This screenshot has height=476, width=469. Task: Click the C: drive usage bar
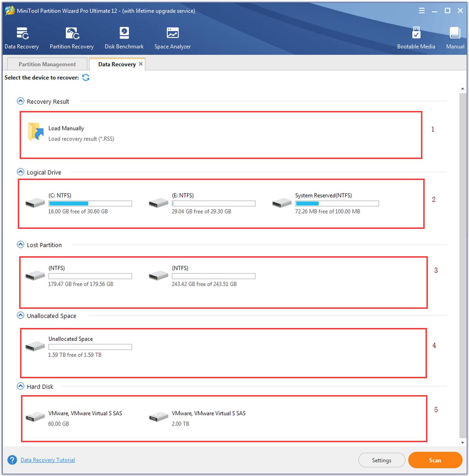pos(90,203)
